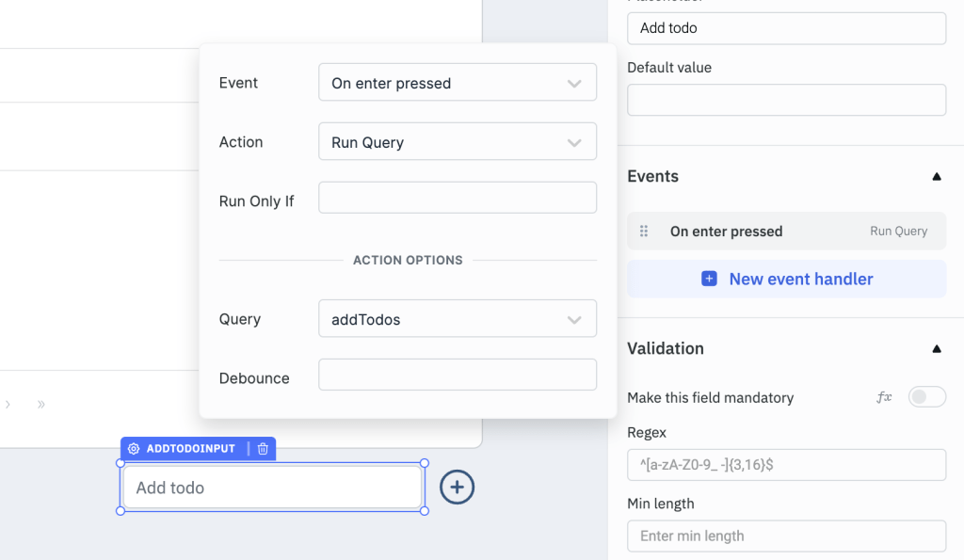The width and height of the screenshot is (964, 560).
Task: Click the circular plus button beside the Add todo input
Action: [458, 488]
